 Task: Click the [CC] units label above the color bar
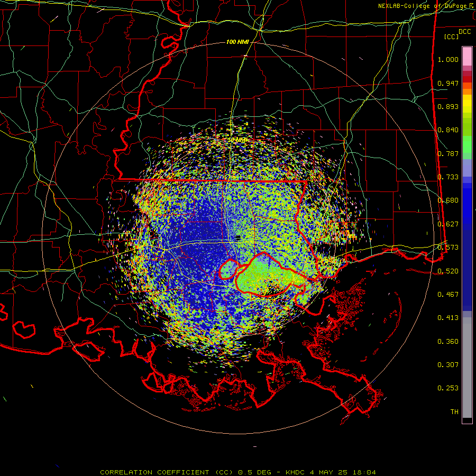(x=452, y=36)
